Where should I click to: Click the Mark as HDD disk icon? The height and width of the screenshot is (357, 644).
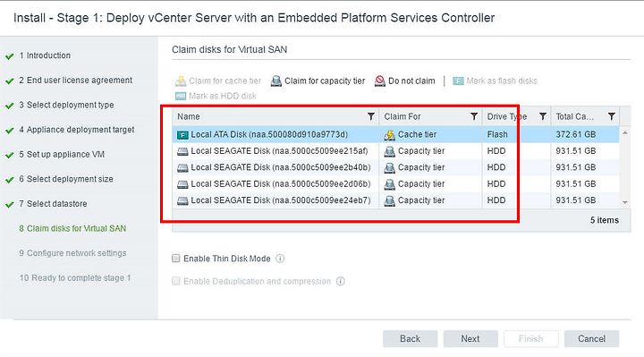coord(181,96)
